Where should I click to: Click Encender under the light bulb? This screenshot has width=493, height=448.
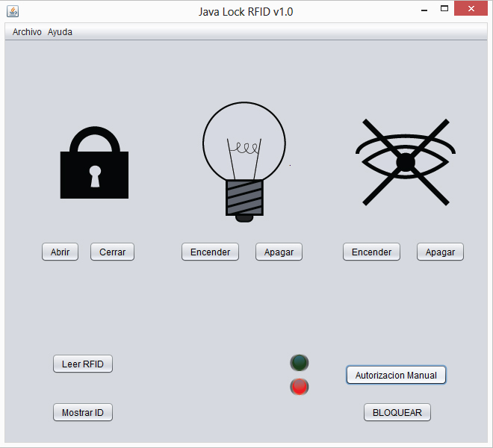click(x=210, y=252)
